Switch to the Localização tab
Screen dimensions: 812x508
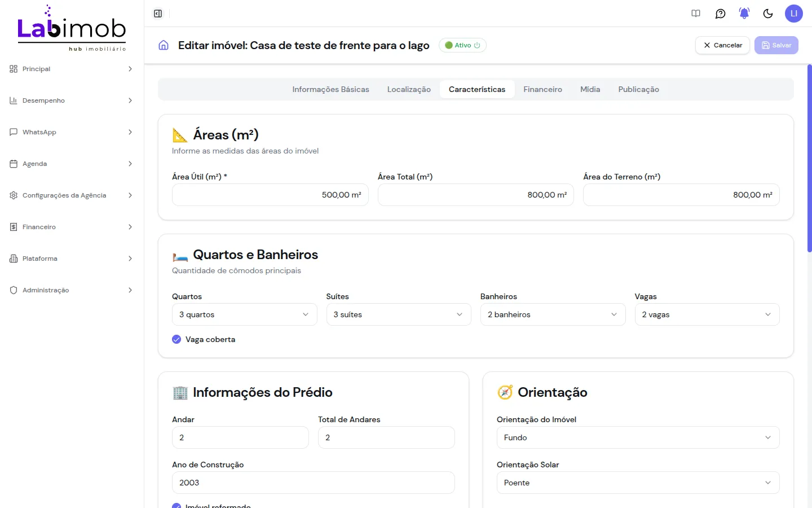409,89
